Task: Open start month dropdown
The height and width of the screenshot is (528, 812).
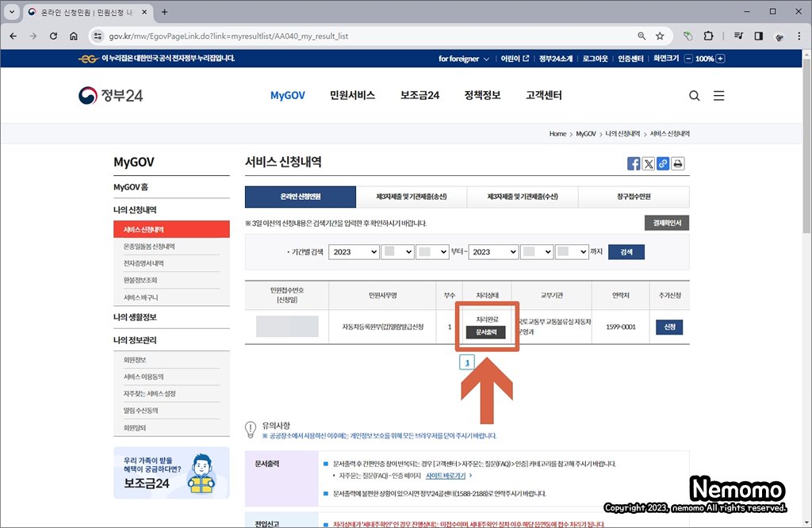Action: tap(397, 252)
